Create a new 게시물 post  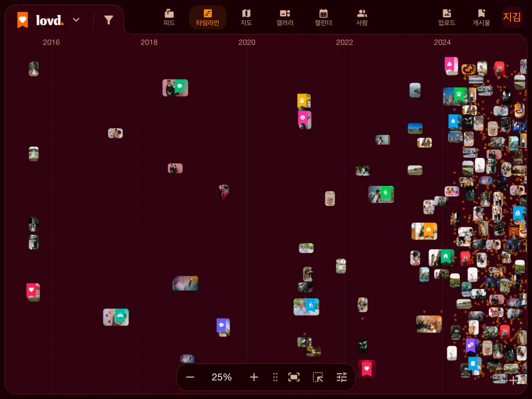(x=482, y=18)
